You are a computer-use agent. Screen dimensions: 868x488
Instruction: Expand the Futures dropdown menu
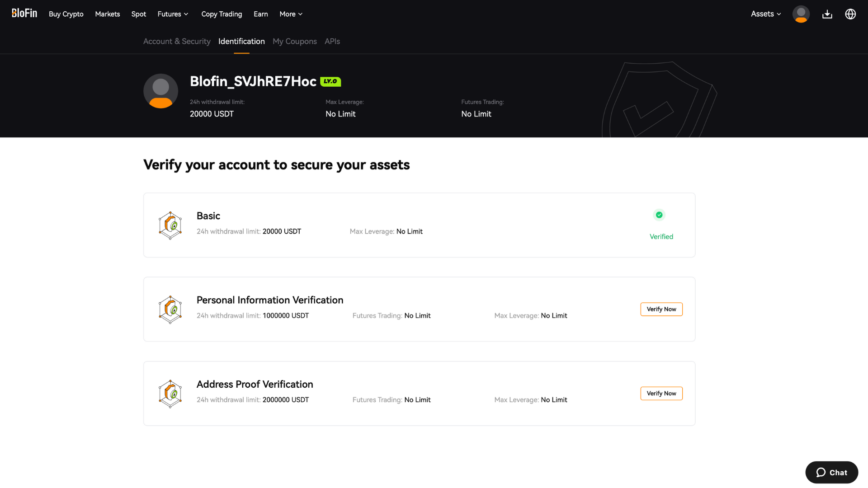(x=172, y=13)
